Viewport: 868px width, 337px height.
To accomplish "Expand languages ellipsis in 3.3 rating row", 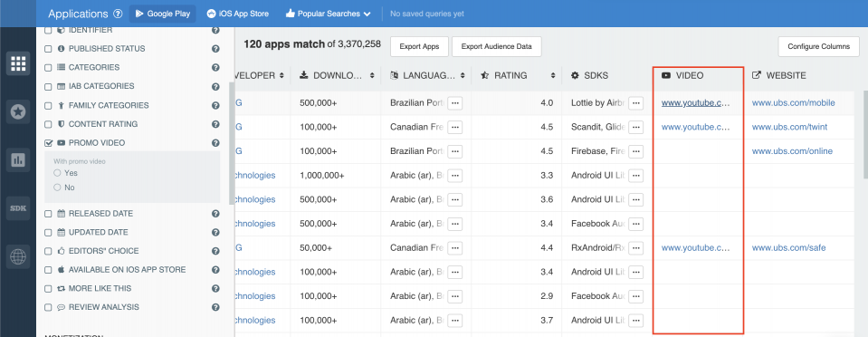I will tap(455, 175).
